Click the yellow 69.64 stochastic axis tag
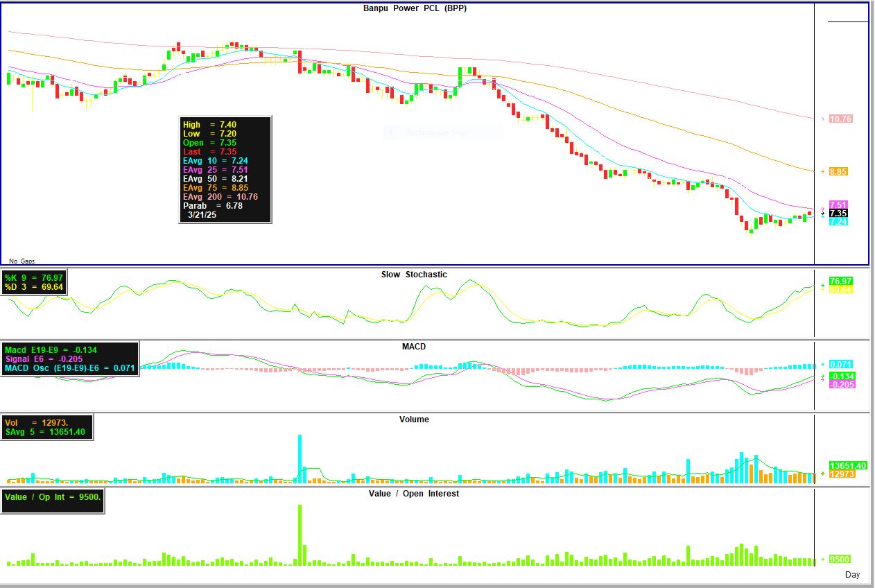 point(840,289)
